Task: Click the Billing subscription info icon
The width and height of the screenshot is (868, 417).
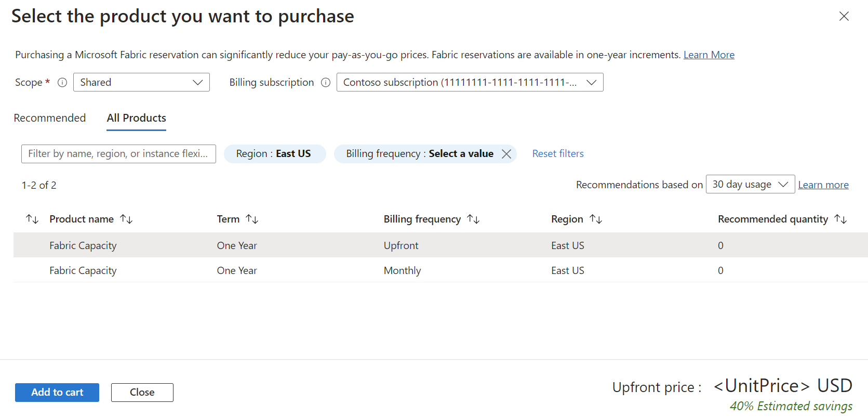Action: click(x=326, y=82)
